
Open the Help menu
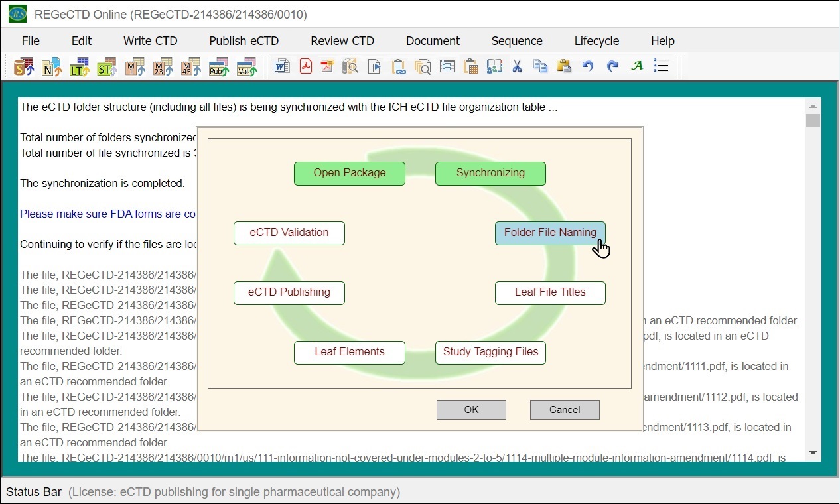[663, 41]
